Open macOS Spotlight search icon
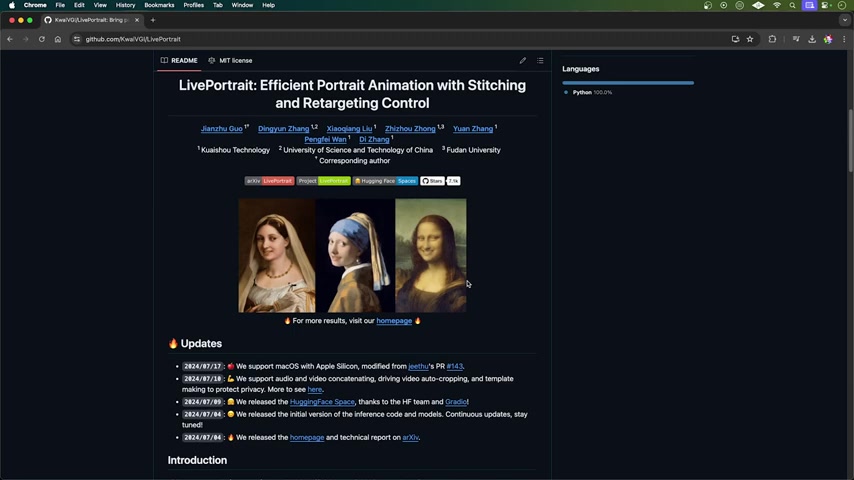The image size is (854, 480). (x=792, y=5)
